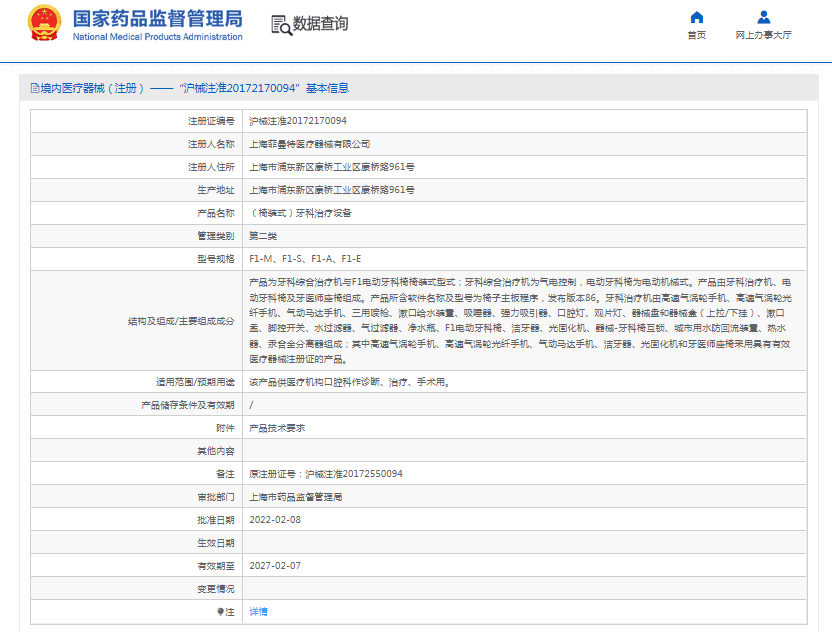Click the approval date 2022-02-08
This screenshot has width=832, height=632.
274,519
